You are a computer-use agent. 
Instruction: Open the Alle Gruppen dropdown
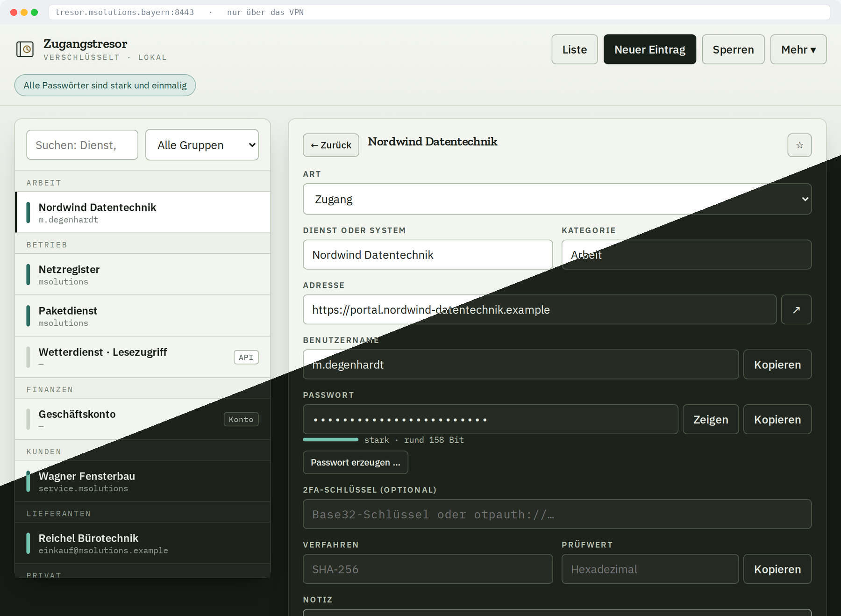tap(202, 145)
